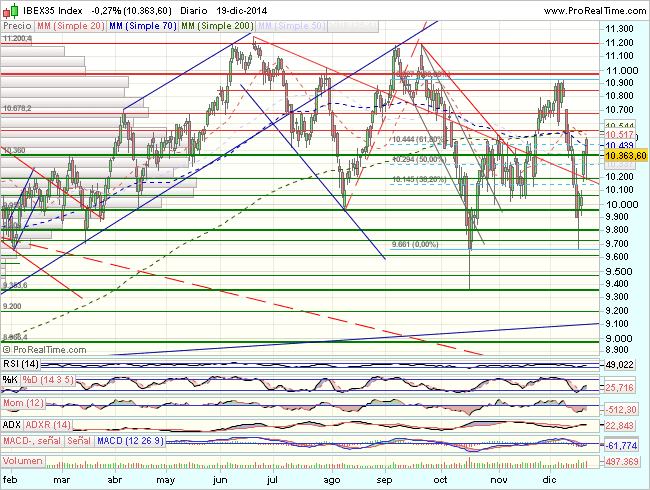Click the 10.360 level label
Viewport: 650px width, 490px height.
(x=14, y=150)
